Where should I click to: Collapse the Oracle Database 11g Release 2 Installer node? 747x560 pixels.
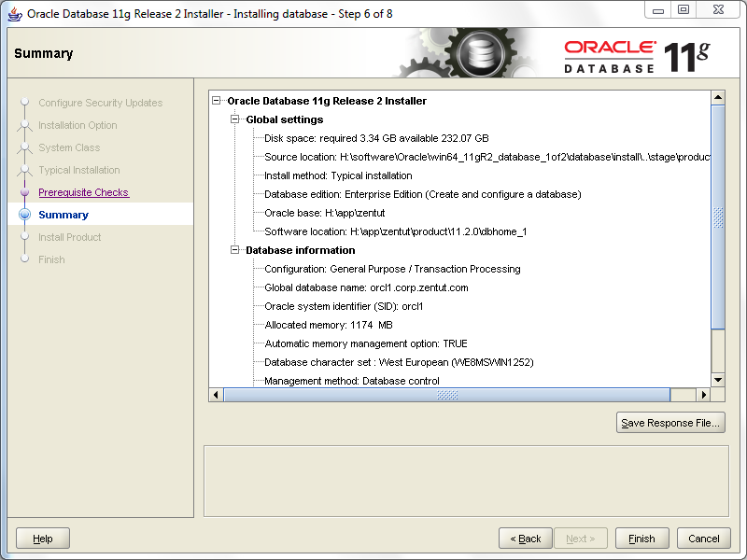coord(217,101)
